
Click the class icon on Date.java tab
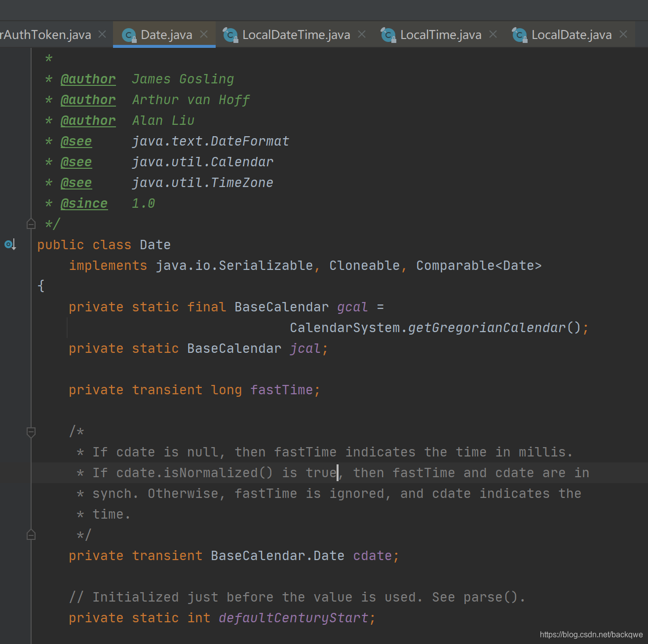[129, 35]
